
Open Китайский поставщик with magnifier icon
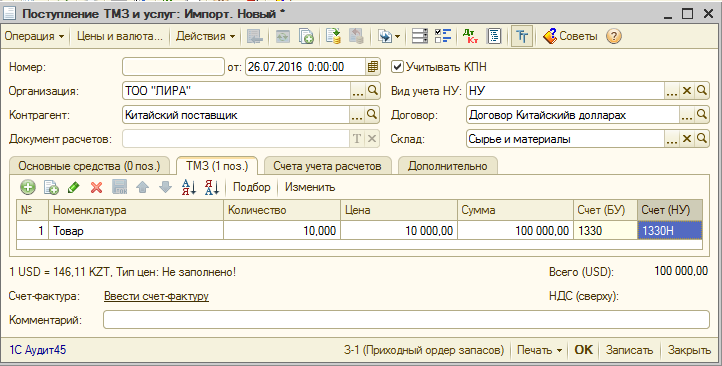(372, 115)
